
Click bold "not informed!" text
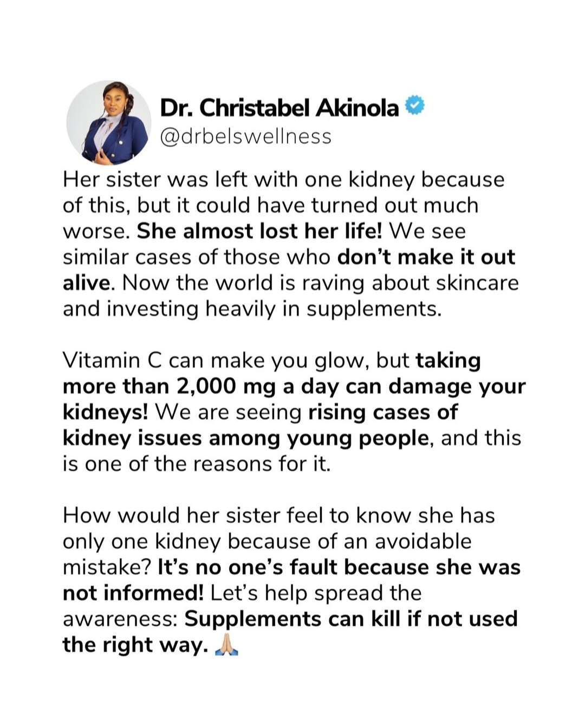pos(133,593)
